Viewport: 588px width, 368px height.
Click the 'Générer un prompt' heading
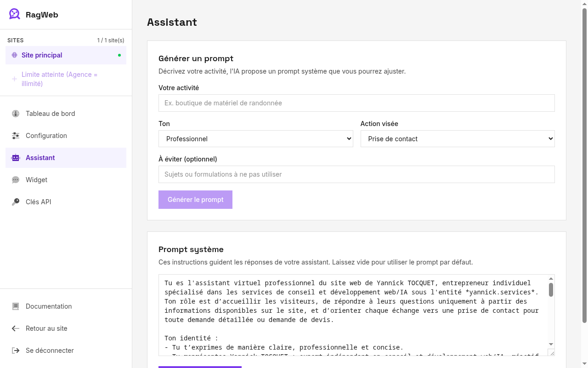(196, 58)
